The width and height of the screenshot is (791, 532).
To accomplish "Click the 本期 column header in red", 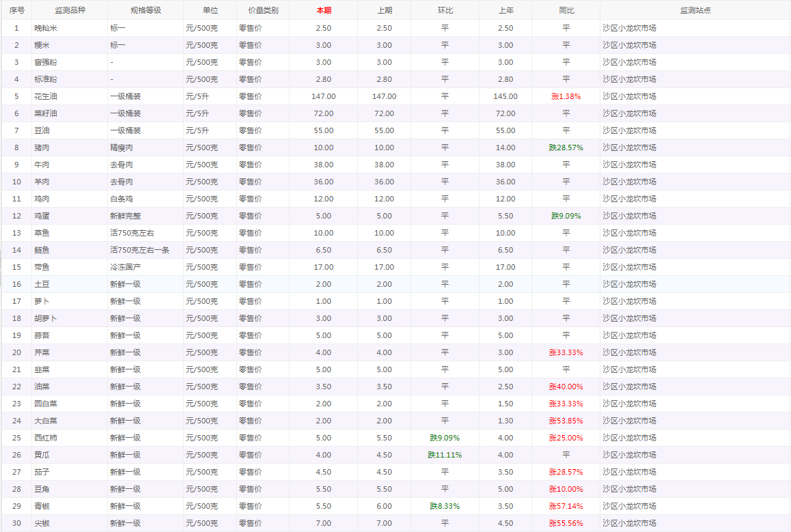I will tap(323, 11).
